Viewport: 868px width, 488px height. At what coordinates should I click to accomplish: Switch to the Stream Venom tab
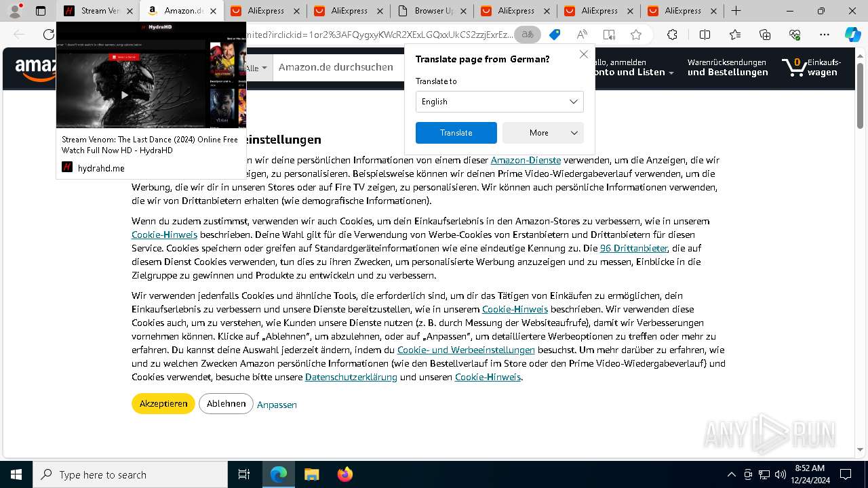click(98, 11)
